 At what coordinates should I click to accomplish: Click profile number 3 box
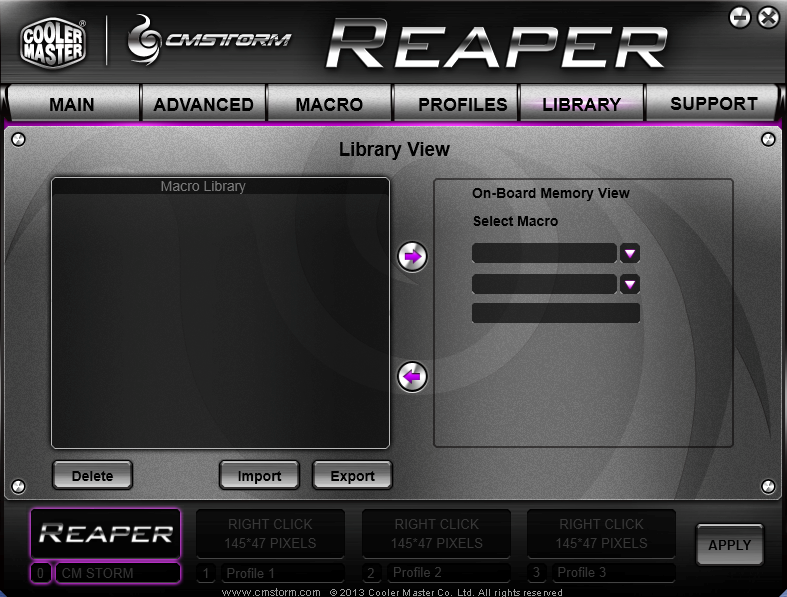(x=537, y=572)
